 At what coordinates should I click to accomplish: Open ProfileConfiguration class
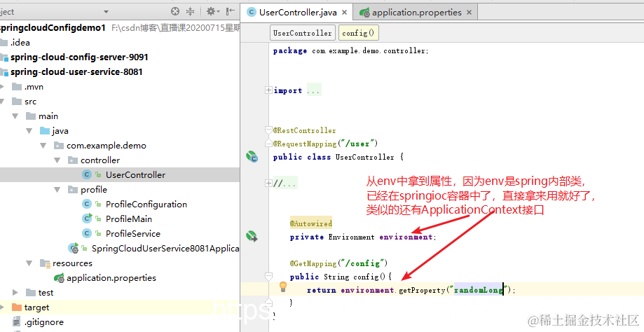click(x=146, y=205)
